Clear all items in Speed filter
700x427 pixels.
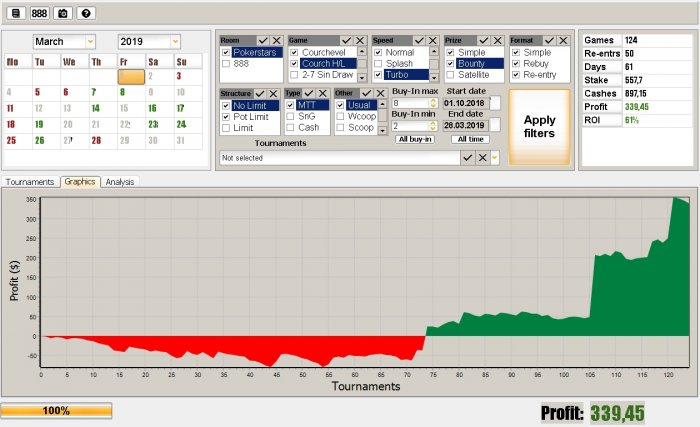(x=433, y=41)
